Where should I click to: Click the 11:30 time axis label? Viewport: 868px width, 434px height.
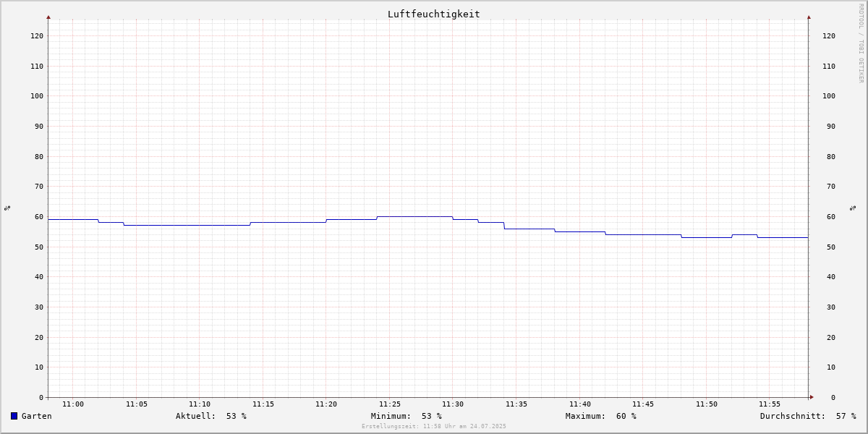pos(453,404)
